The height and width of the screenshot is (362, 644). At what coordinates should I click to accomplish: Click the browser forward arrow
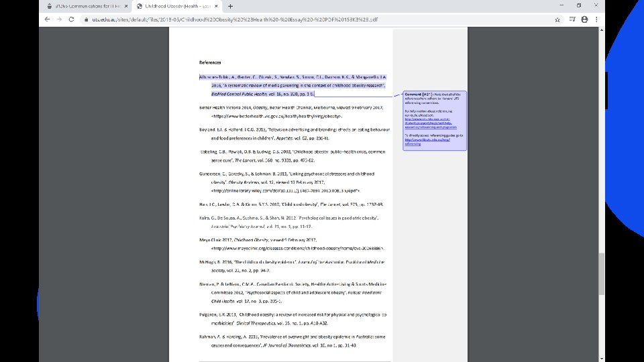pyautogui.click(x=59, y=19)
